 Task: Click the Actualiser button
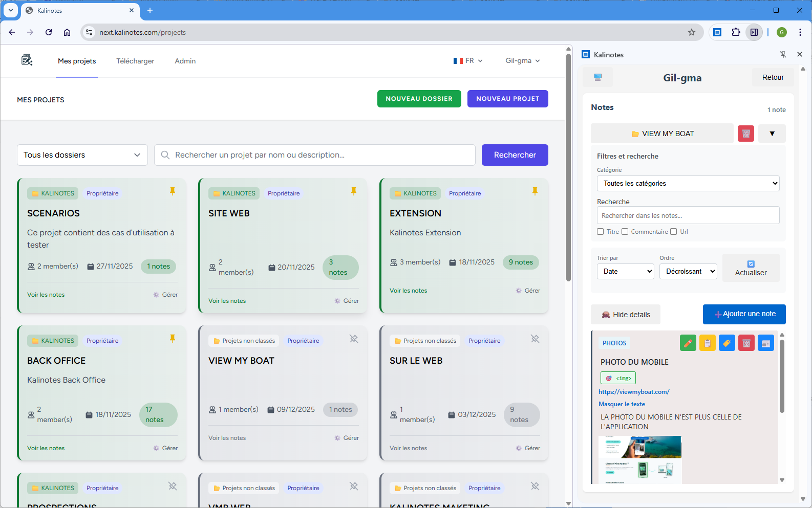tap(751, 268)
